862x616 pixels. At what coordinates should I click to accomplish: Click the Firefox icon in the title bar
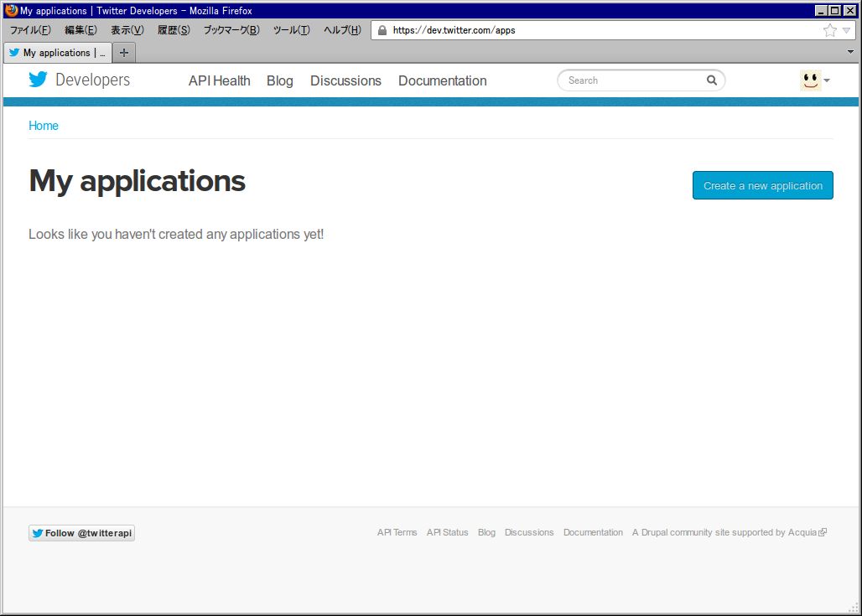11,10
